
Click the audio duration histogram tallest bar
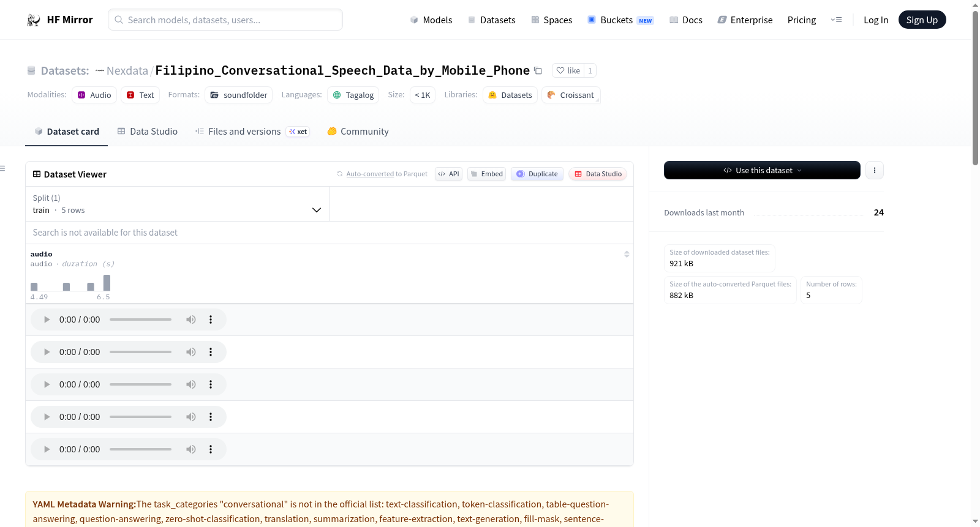107,283
